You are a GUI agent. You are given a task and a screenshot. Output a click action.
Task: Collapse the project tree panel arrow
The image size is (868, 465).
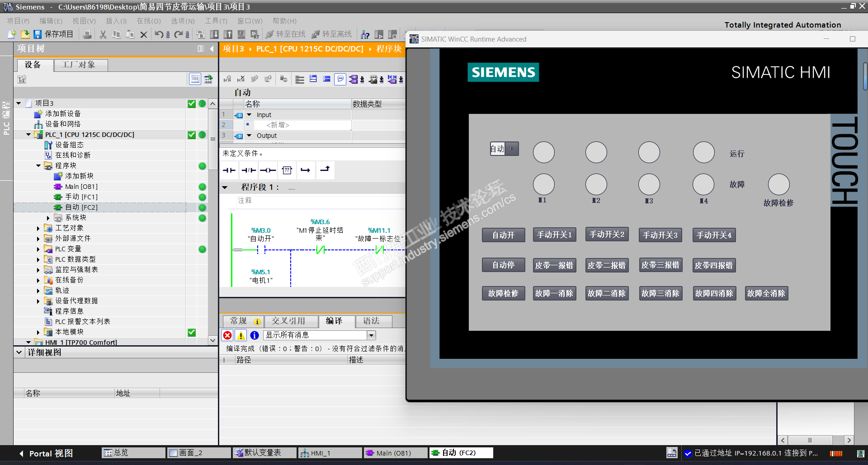tap(212, 48)
